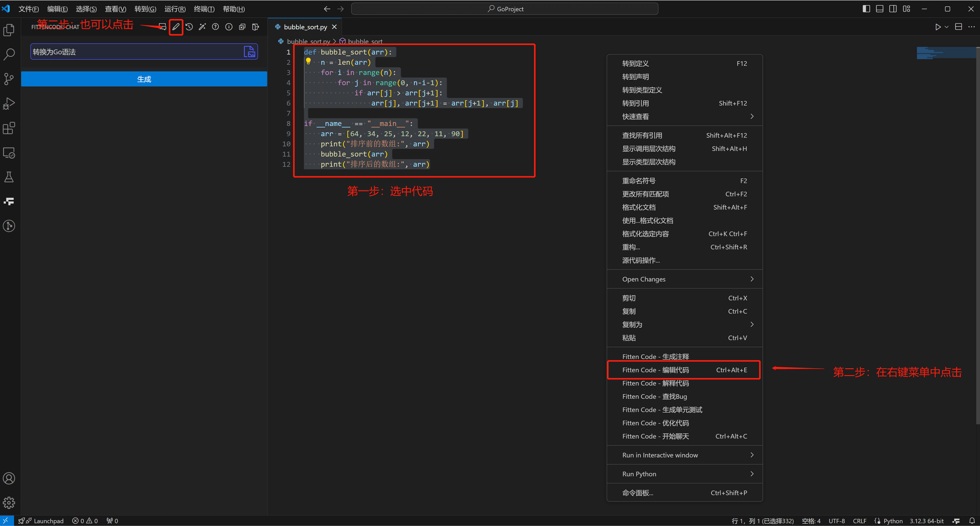The width and height of the screenshot is (980, 526).
Task: Click the logout icon in Fitten panel
Action: coord(255,27)
